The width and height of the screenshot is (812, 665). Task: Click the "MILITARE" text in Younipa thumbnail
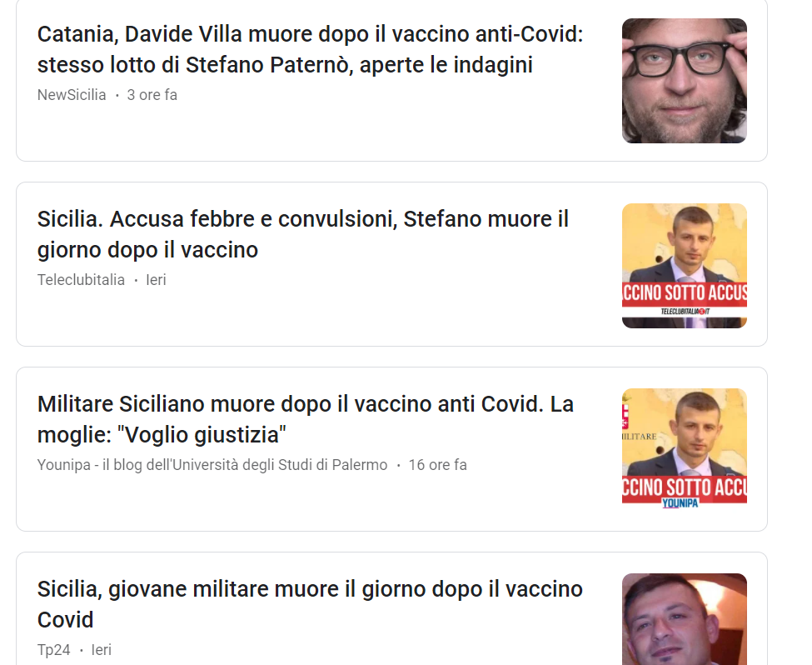coord(640,437)
